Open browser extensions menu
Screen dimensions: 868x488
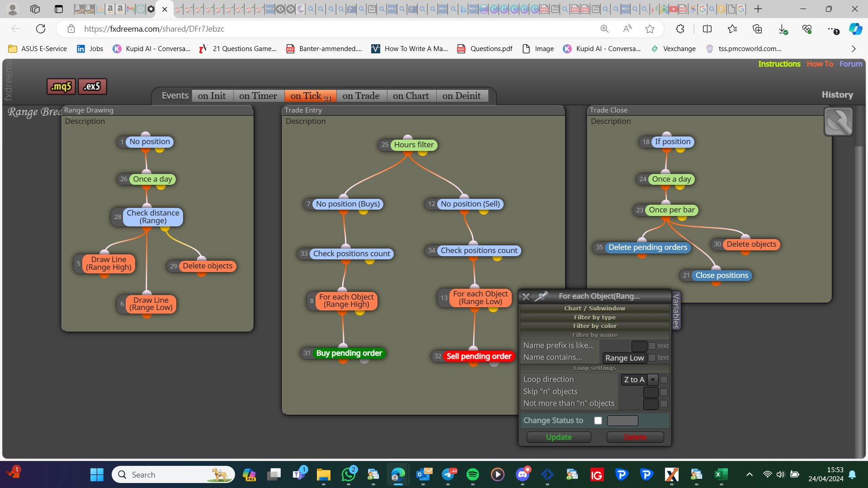click(680, 29)
